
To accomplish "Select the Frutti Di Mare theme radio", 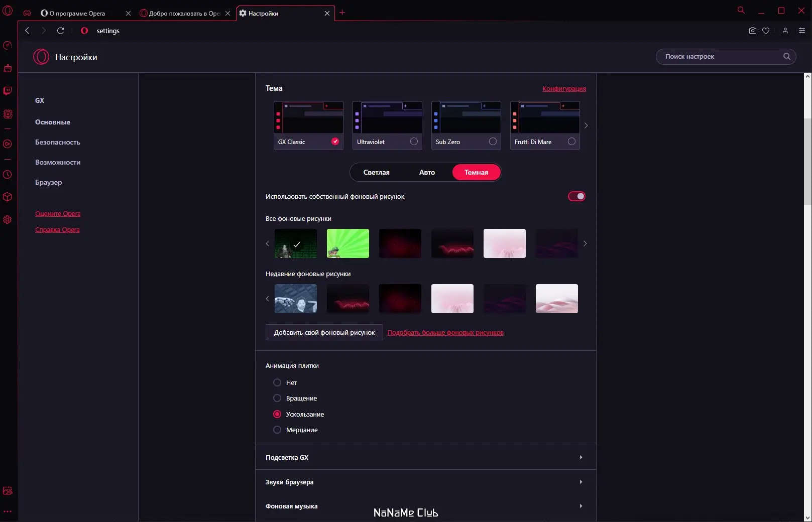I will point(571,142).
